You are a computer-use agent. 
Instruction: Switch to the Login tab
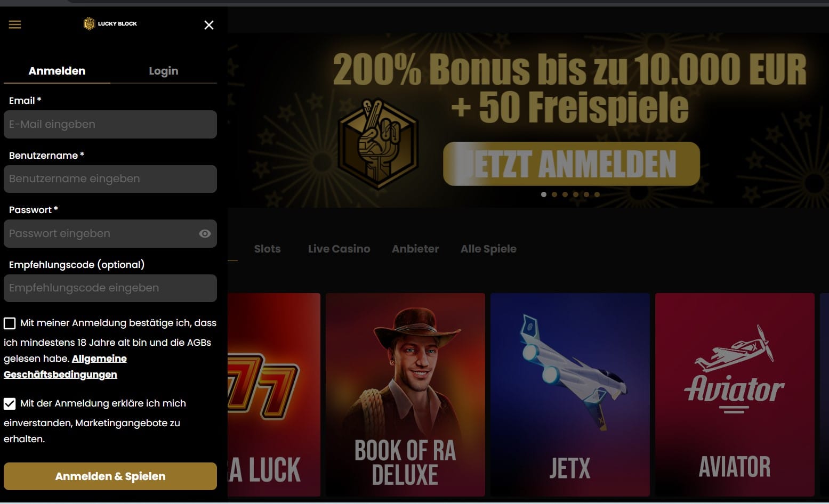(164, 71)
